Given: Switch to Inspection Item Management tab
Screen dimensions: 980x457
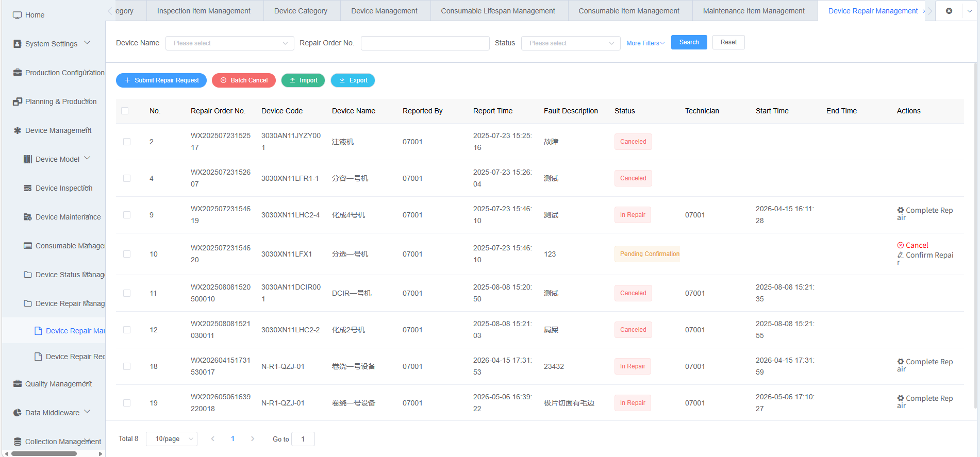Looking at the screenshot, I should coord(204,11).
